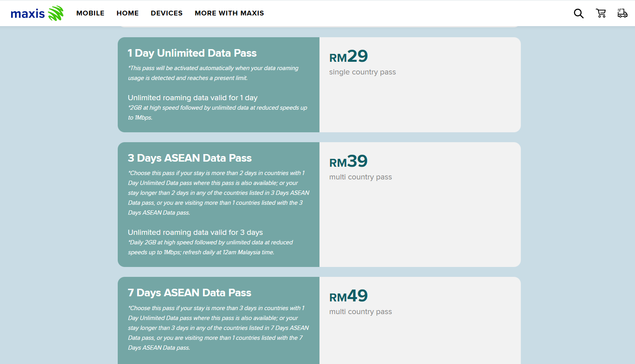Expand the MORE WITH MAXIS menu

(x=229, y=13)
